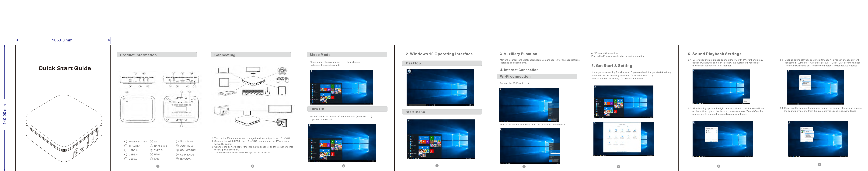Click the '4. Internet Connection' title
This screenshot has height=171, width=868.
519,70
